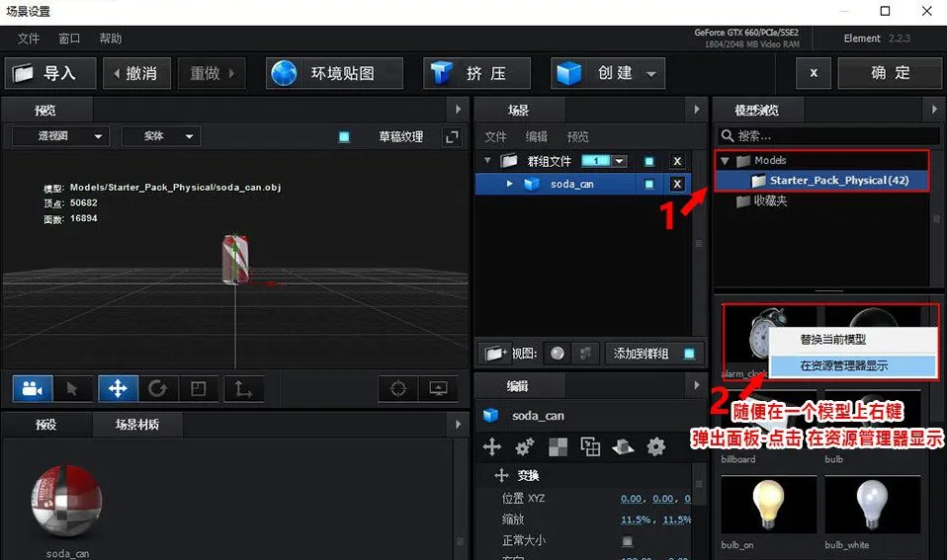Collapse the Models folder tree
The image size is (947, 560).
725,161
